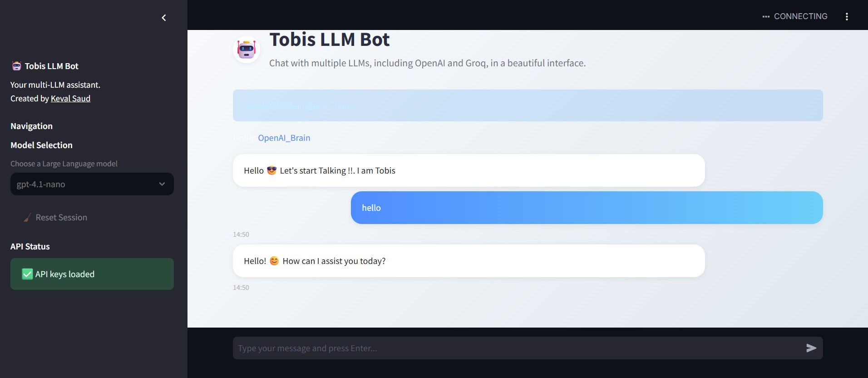Image resolution: width=868 pixels, height=378 pixels.
Task: Click the OpenAI_Brain label
Action: [x=284, y=138]
